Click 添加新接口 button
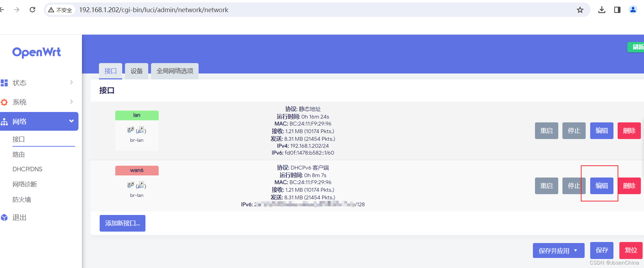The image size is (644, 268). point(123,223)
